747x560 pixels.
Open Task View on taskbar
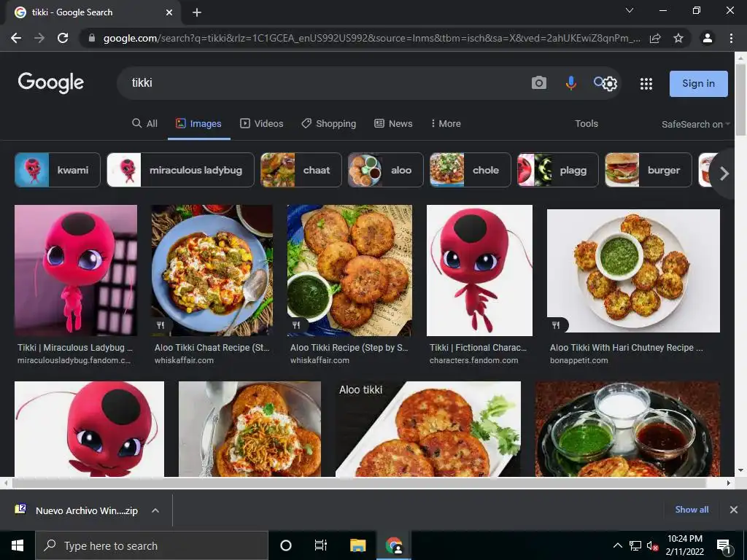pyautogui.click(x=321, y=545)
